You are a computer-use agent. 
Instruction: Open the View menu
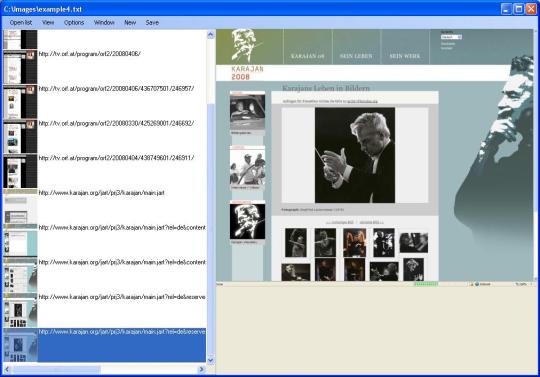[x=48, y=23]
